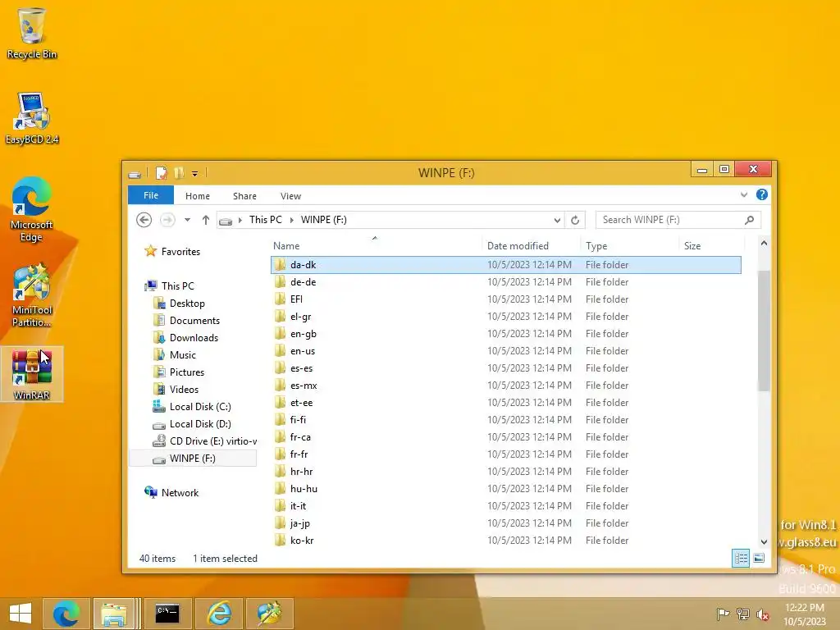Switch to the Home ribbon tab
The width and height of the screenshot is (840, 630).
198,196
